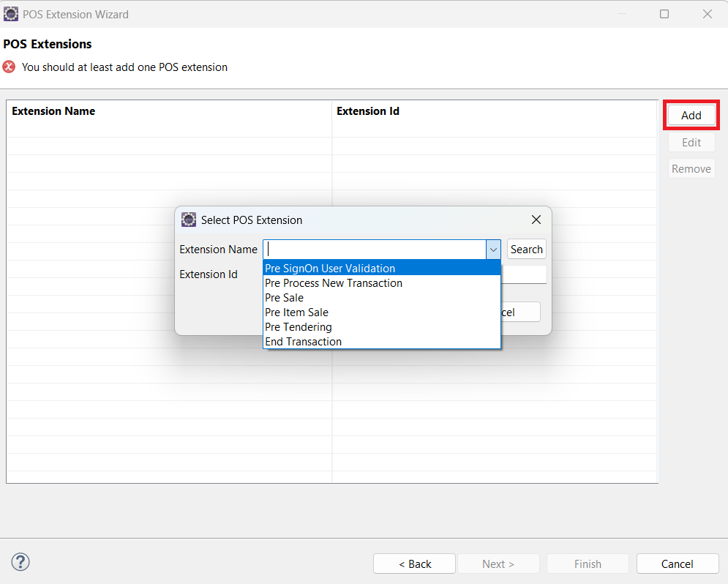Image resolution: width=728 pixels, height=584 pixels.
Task: Click the Add button
Action: pos(691,115)
